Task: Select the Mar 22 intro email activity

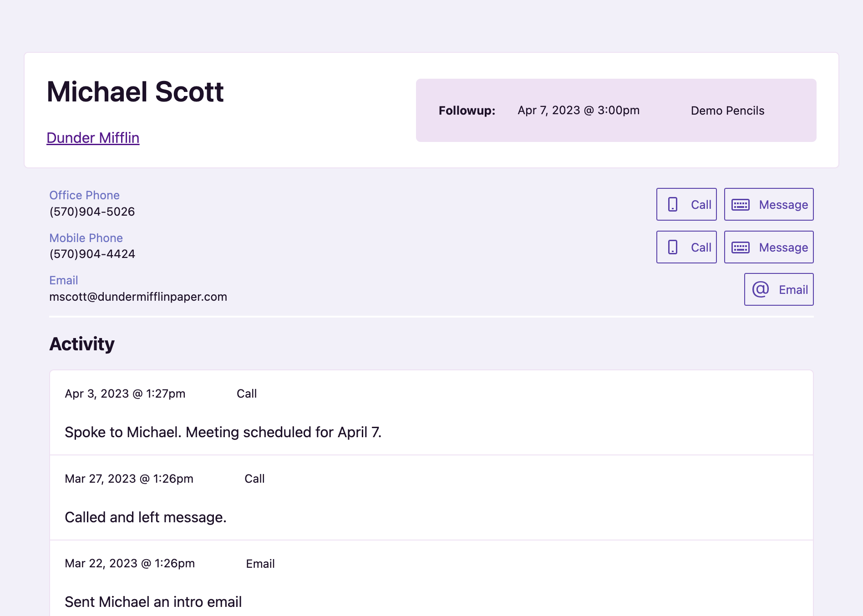Action: [431, 583]
